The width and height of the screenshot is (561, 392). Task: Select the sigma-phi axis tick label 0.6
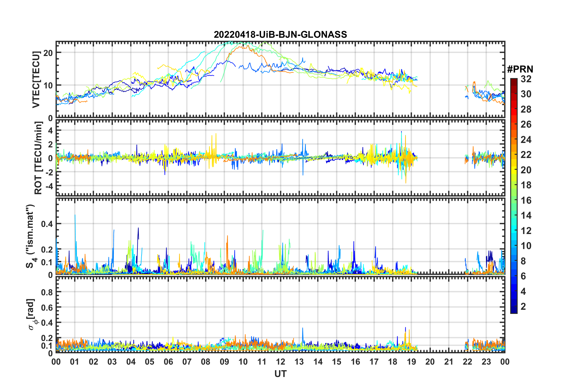coord(47,307)
